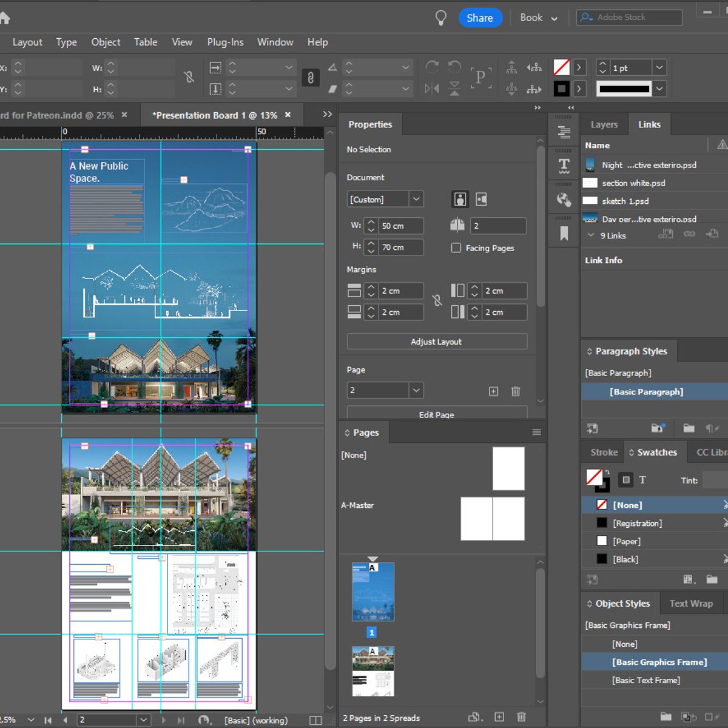Click the Share button

pyautogui.click(x=480, y=18)
